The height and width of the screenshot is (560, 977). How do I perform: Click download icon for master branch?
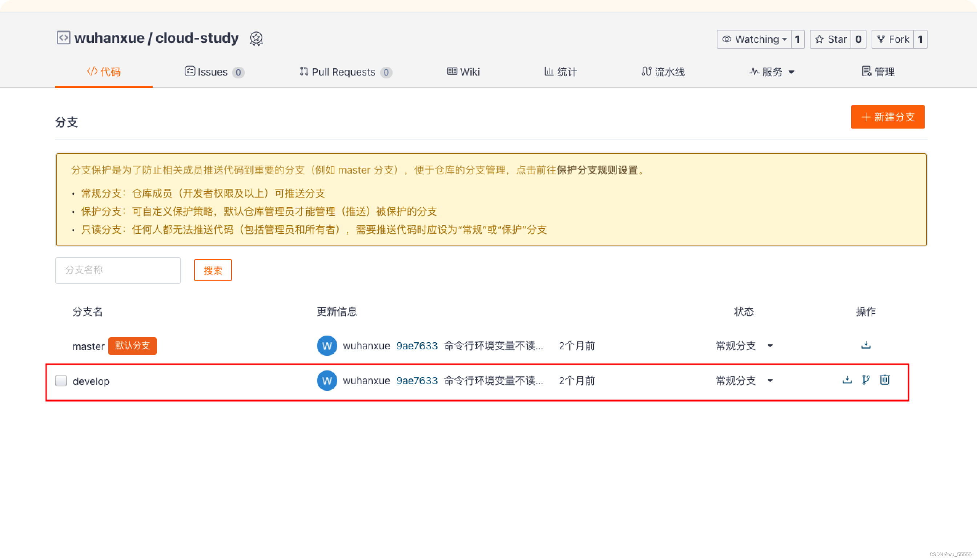[x=866, y=345]
